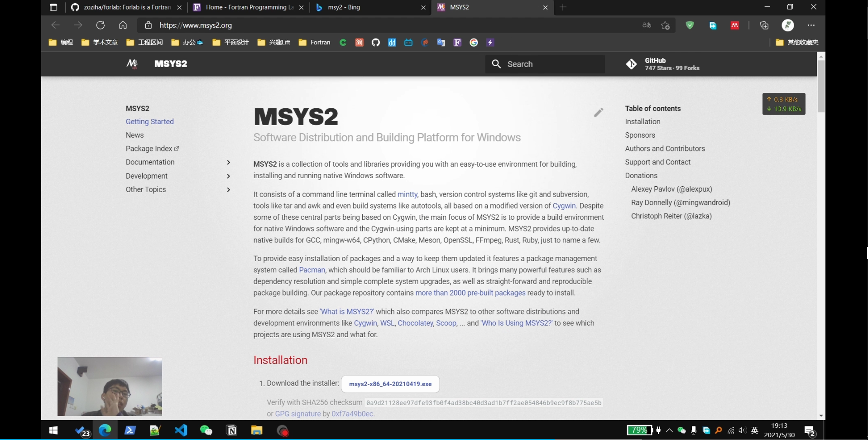This screenshot has width=868, height=440.
Task: Jump to Donations in table of contents
Action: (x=641, y=175)
